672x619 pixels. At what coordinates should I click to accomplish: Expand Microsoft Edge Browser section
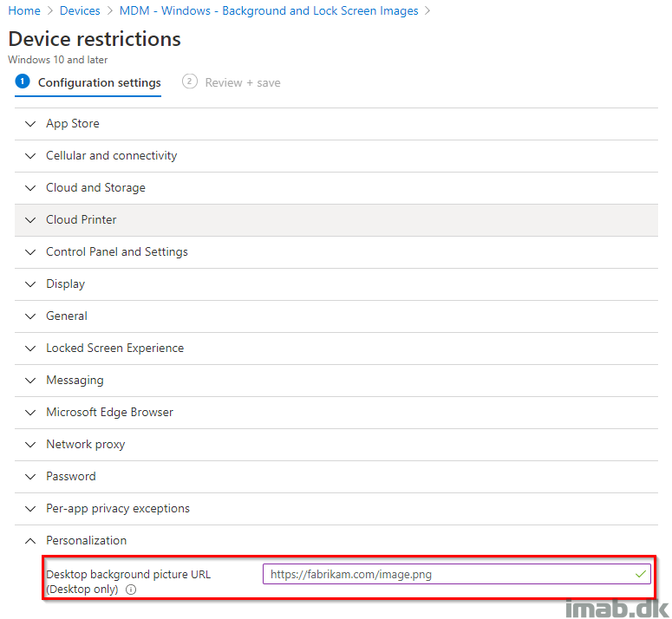(x=336, y=413)
